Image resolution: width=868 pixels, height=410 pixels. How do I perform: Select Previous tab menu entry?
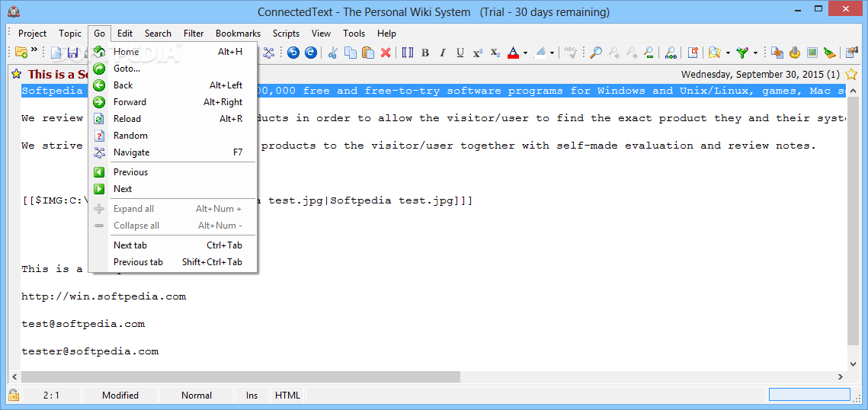[173, 261]
